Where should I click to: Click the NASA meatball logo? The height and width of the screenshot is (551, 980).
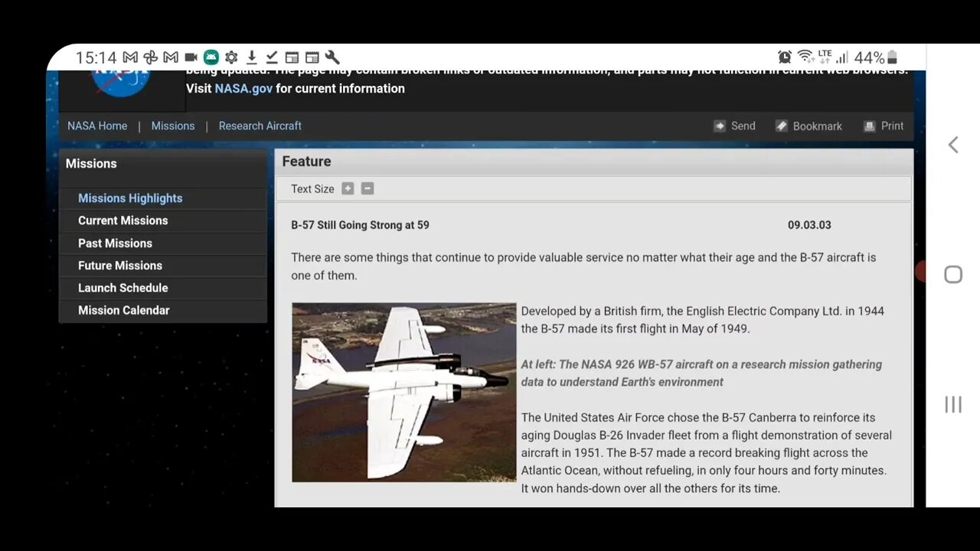point(121,83)
